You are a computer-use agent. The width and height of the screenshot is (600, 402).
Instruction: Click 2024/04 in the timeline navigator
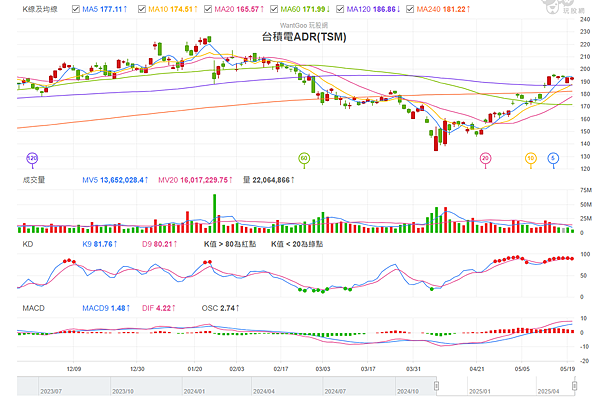coord(264,391)
